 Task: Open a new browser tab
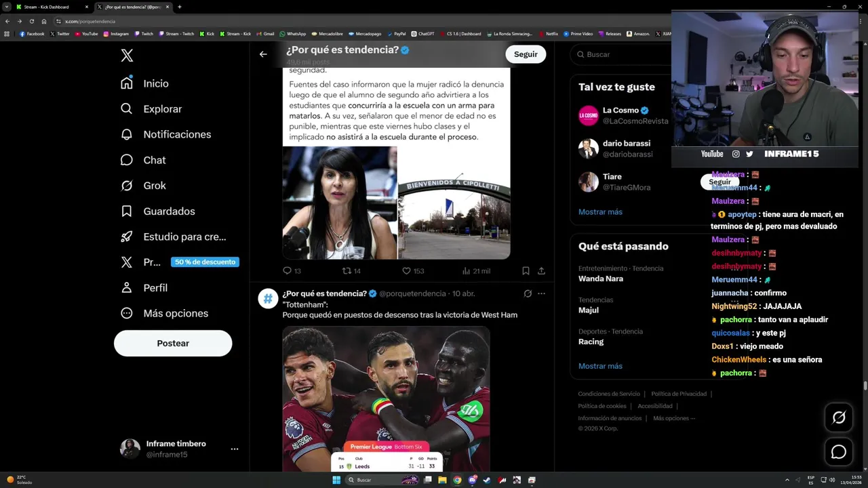point(179,7)
